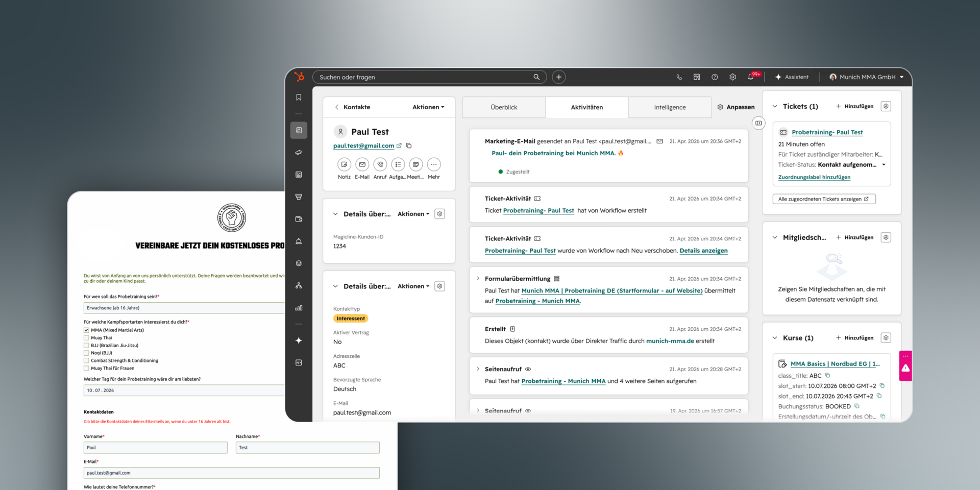Image resolution: width=980 pixels, height=490 pixels.
Task: Check the Nogi (BJJ) checkbox
Action: 86,353
